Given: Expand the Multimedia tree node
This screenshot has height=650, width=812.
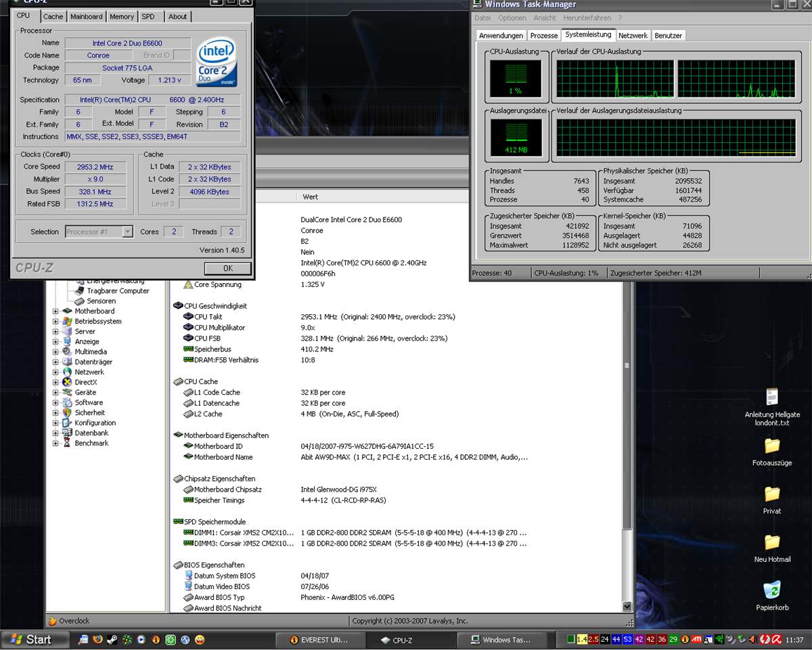Looking at the screenshot, I should point(55,352).
